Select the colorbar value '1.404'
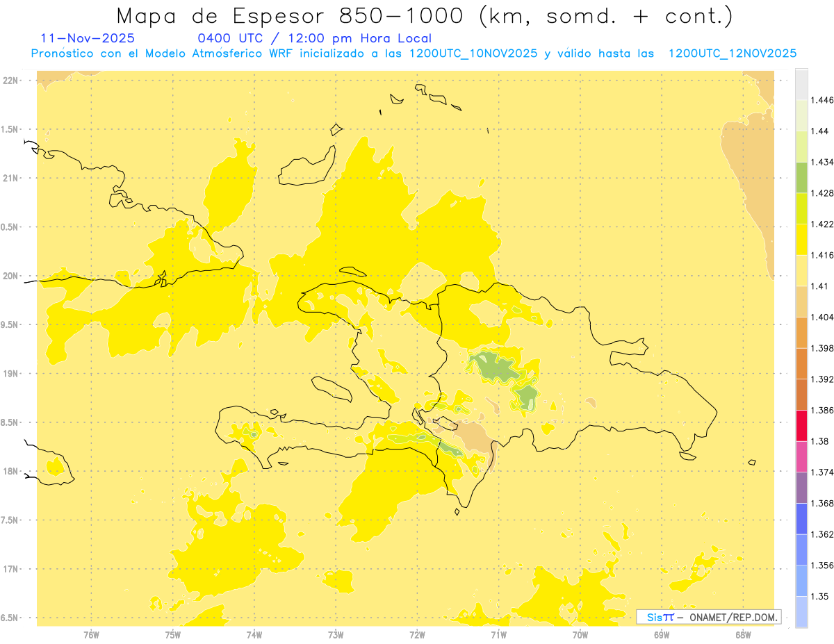Viewport: 834px width, 644px height. tap(822, 317)
